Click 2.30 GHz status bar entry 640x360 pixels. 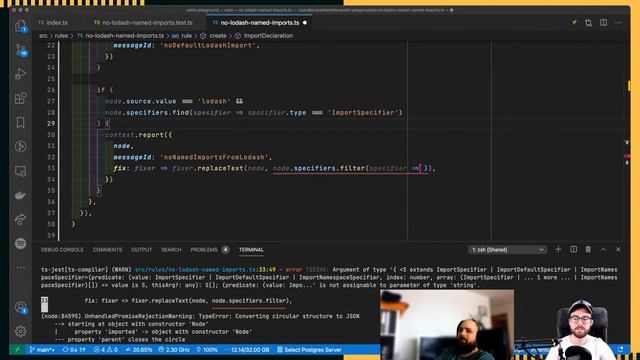pos(174,350)
